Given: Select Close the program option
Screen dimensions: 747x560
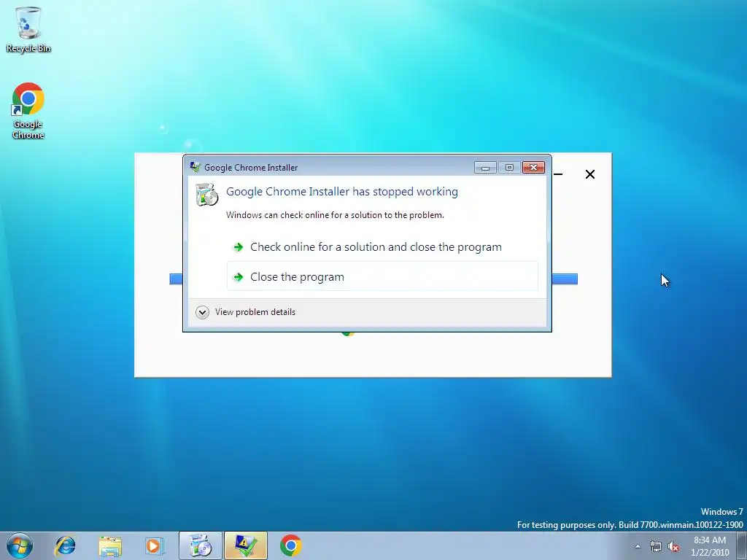Looking at the screenshot, I should pos(382,276).
